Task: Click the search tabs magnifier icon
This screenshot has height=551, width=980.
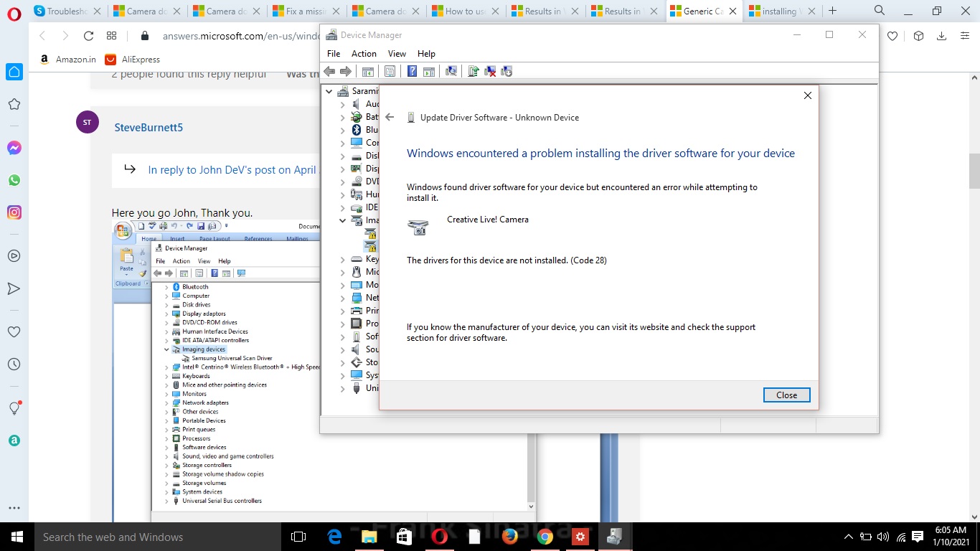Action: [880, 11]
